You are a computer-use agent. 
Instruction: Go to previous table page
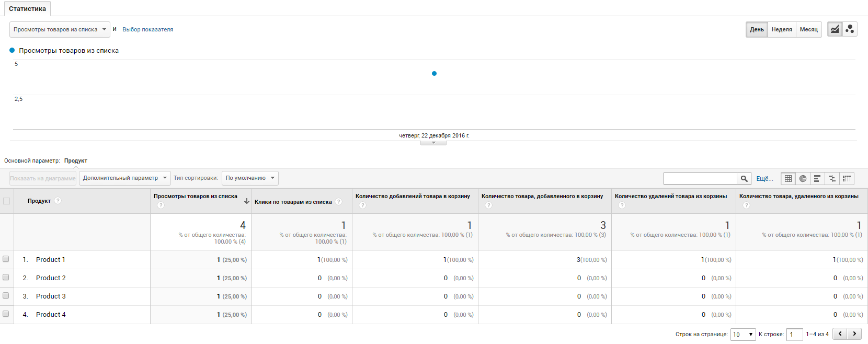coord(840,334)
